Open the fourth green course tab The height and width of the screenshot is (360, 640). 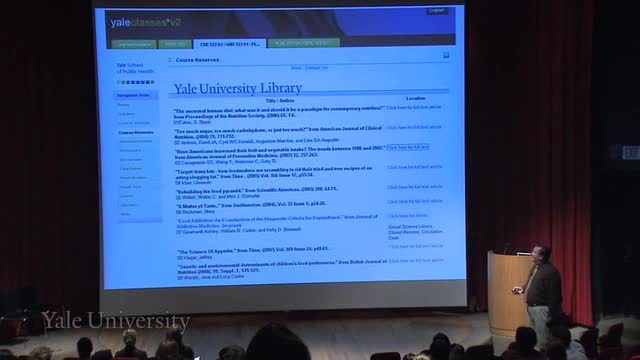pos(304,43)
